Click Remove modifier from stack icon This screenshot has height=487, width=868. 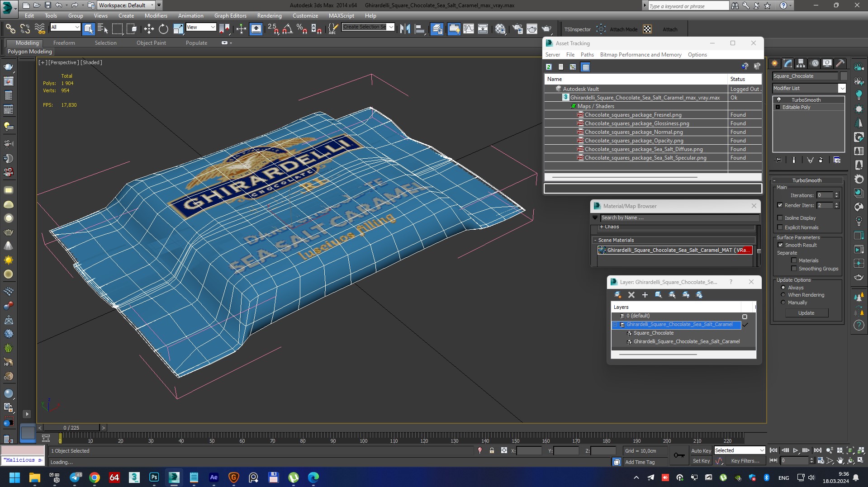point(821,160)
